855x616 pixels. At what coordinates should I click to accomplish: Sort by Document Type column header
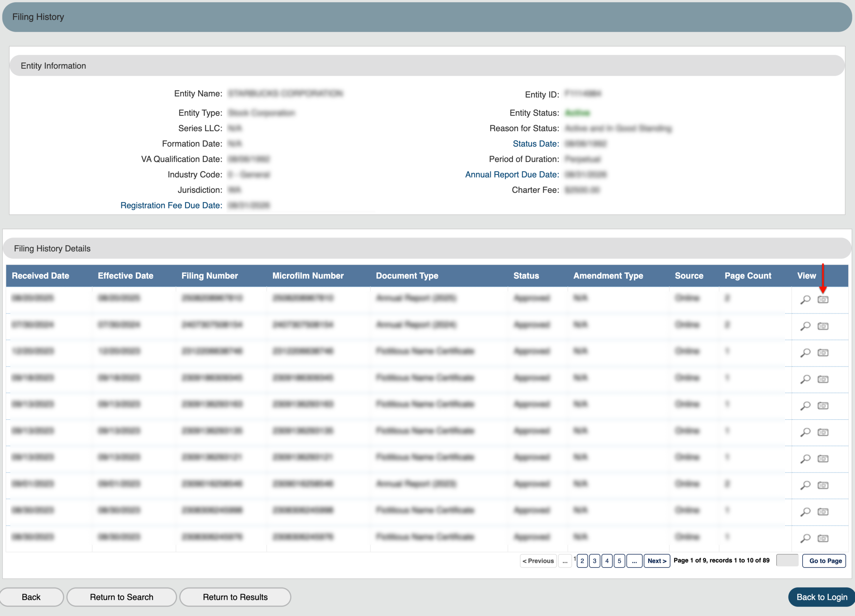point(407,276)
